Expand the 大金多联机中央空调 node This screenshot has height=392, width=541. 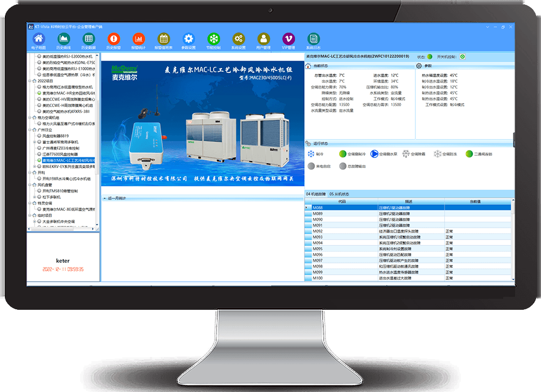pos(35,222)
